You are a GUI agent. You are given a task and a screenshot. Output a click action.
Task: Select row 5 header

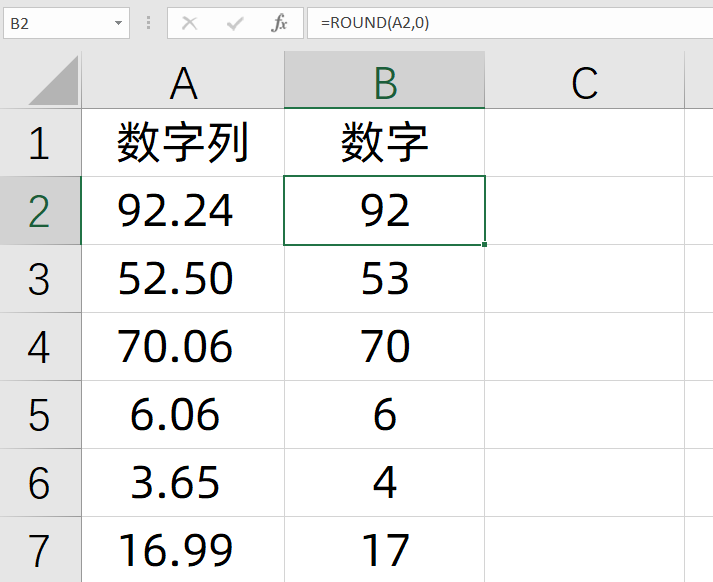[x=40, y=415]
